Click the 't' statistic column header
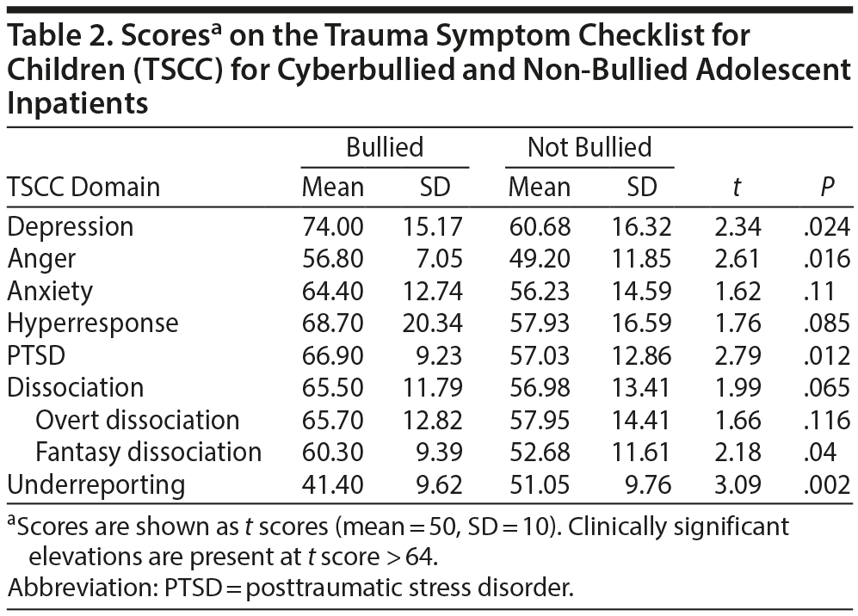 [740, 188]
